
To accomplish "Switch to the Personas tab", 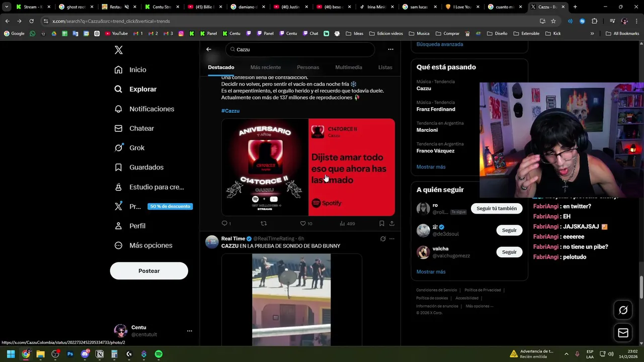I will 308,67.
